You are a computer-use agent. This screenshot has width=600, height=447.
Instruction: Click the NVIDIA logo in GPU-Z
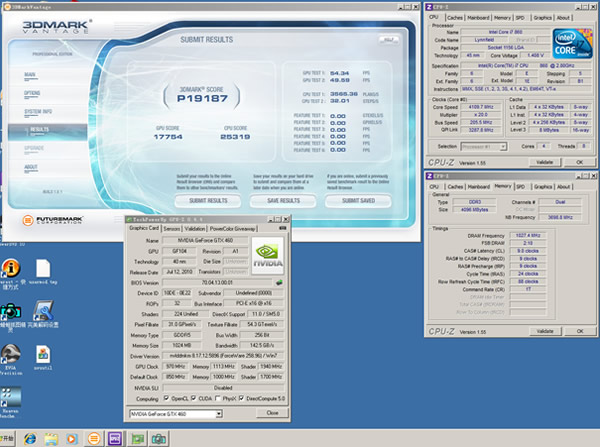(x=266, y=257)
